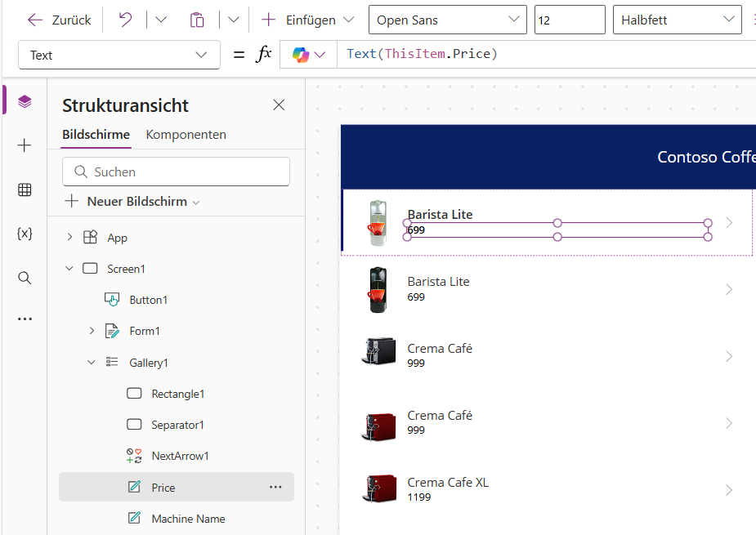Screen dimensions: 756x535
Task: Select Machine Name in the tree view
Action: [188, 519]
